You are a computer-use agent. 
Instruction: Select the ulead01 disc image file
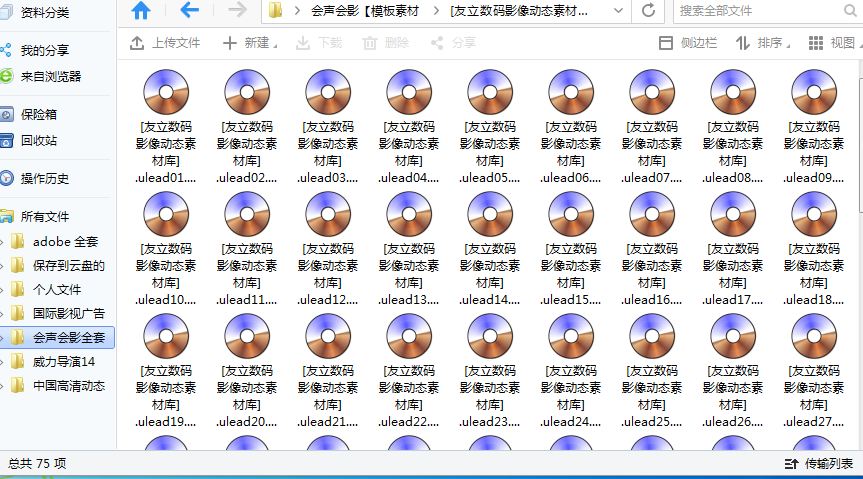pyautogui.click(x=166, y=126)
